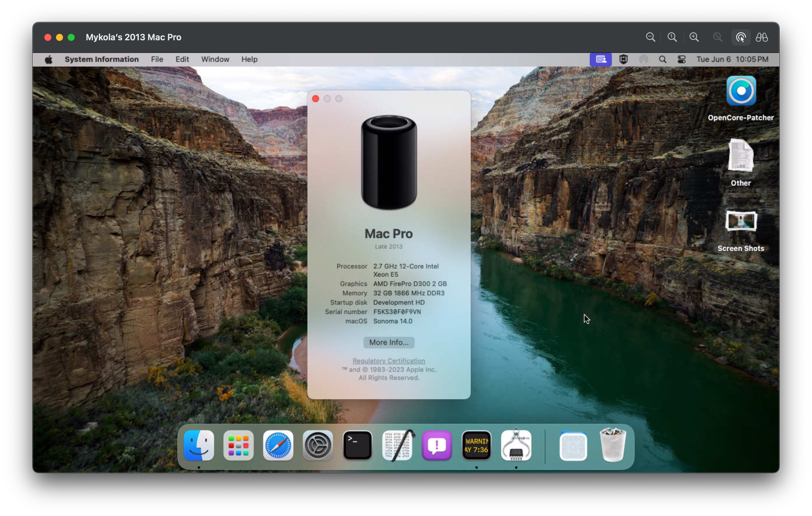
Task: Open the Apple menu
Action: (48, 60)
